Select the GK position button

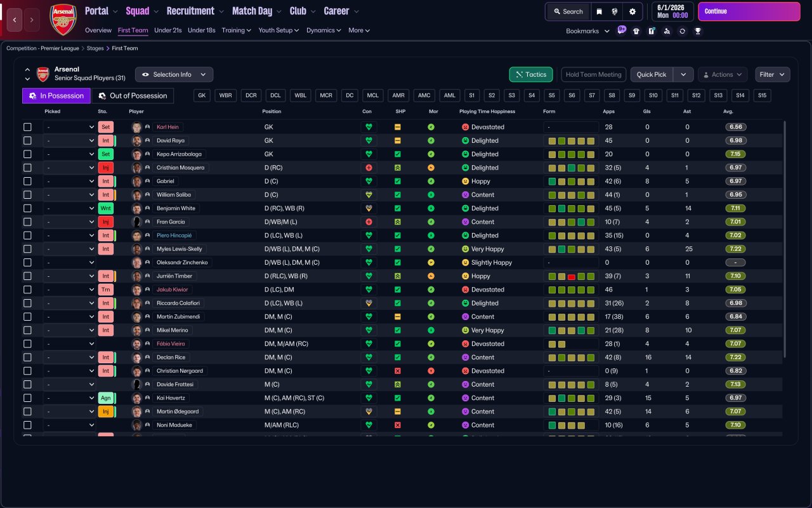(202, 95)
